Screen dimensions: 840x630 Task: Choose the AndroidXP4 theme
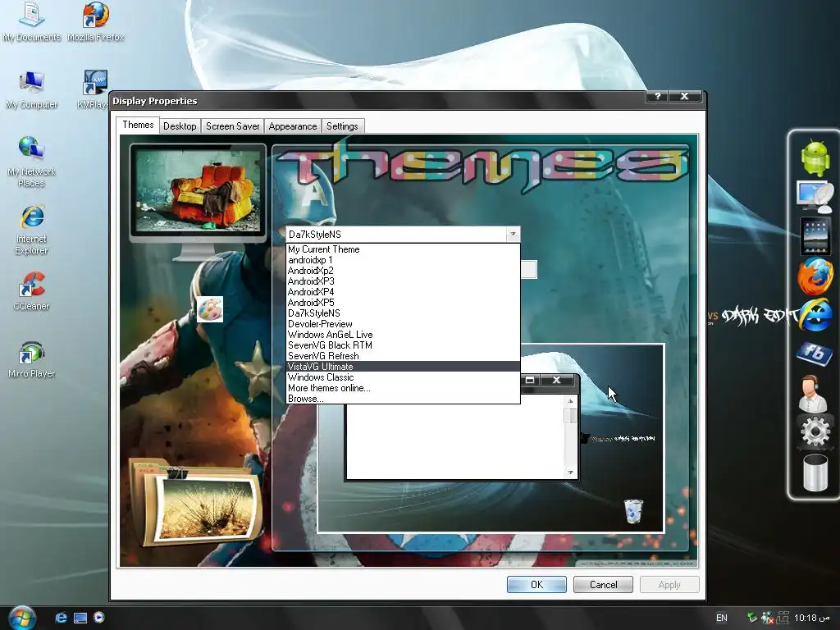point(403,292)
